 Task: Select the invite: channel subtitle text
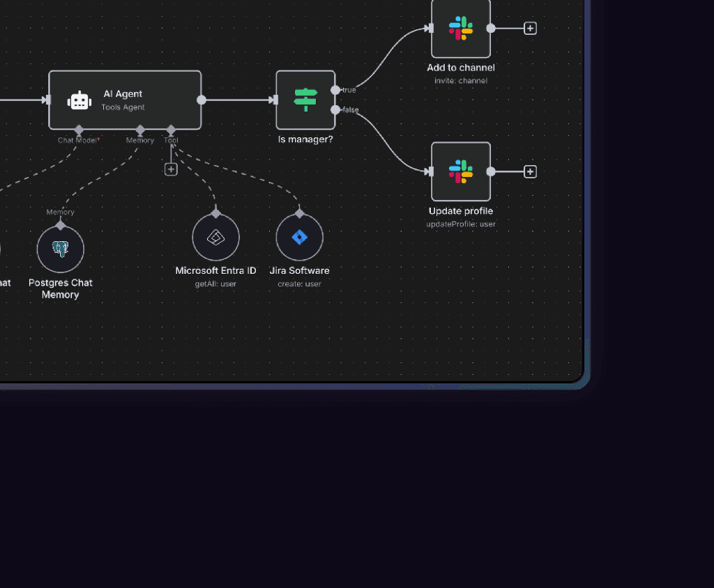tap(461, 80)
